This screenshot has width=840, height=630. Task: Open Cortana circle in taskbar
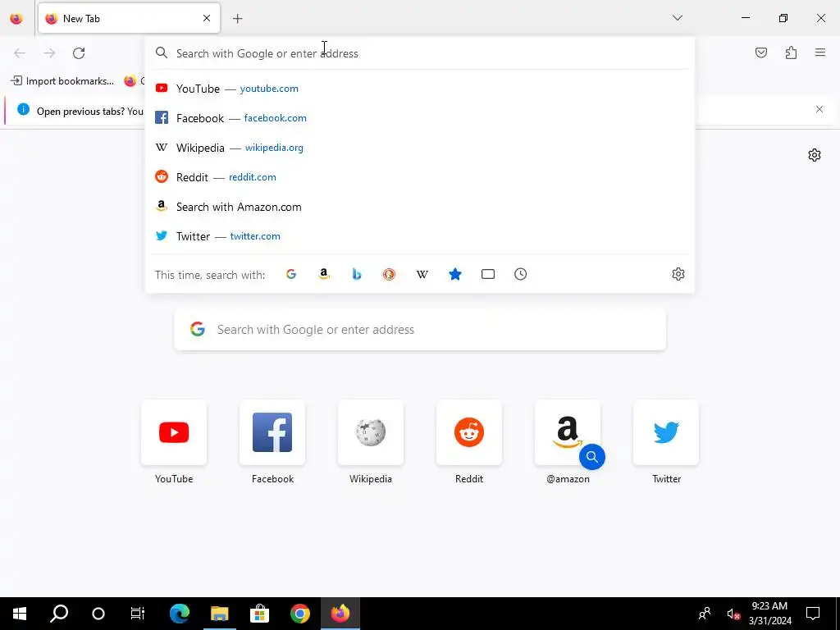coord(98,614)
